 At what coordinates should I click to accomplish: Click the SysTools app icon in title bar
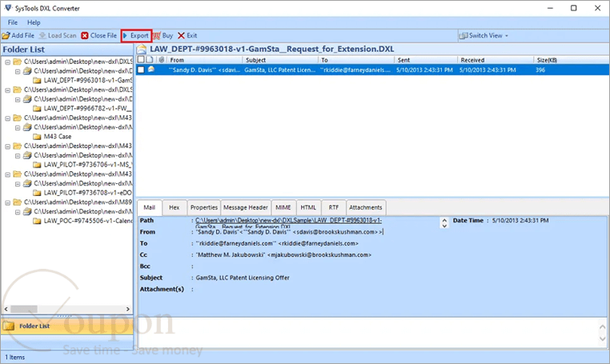7,8
